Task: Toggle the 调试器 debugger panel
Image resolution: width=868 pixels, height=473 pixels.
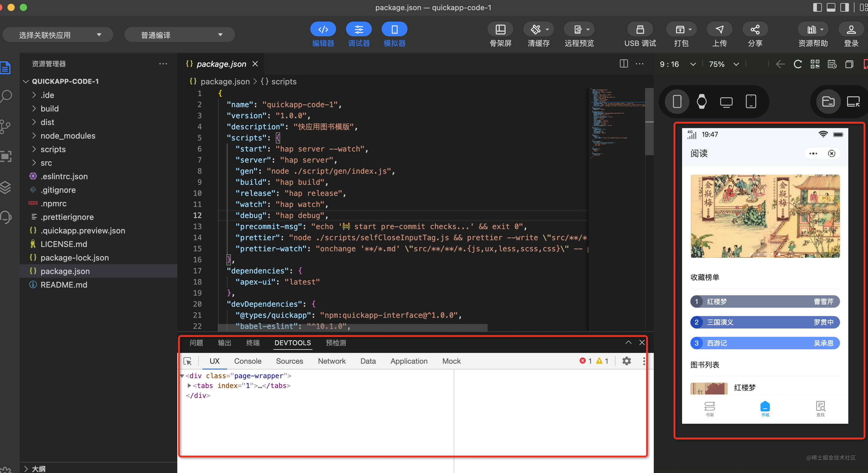Action: pyautogui.click(x=359, y=30)
